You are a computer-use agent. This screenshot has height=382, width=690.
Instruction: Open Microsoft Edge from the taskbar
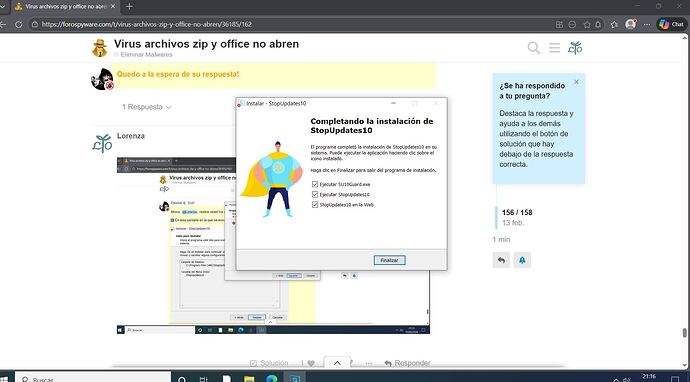click(272, 378)
